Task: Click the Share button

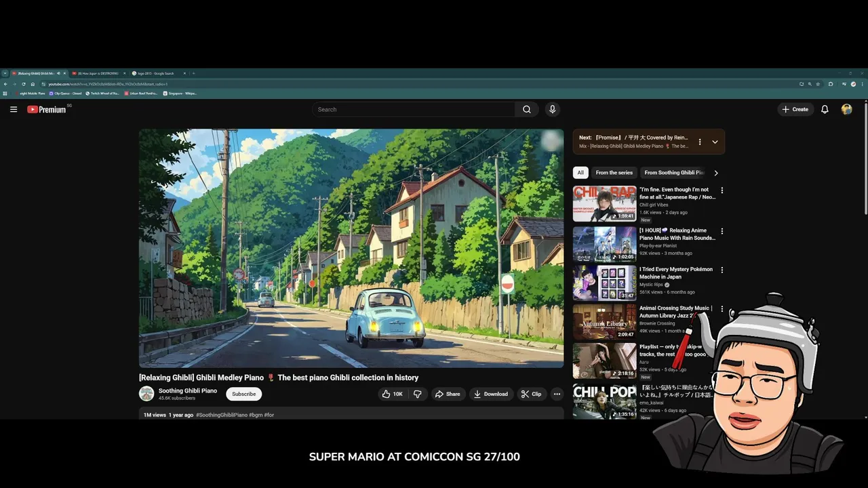Action: tap(448, 394)
